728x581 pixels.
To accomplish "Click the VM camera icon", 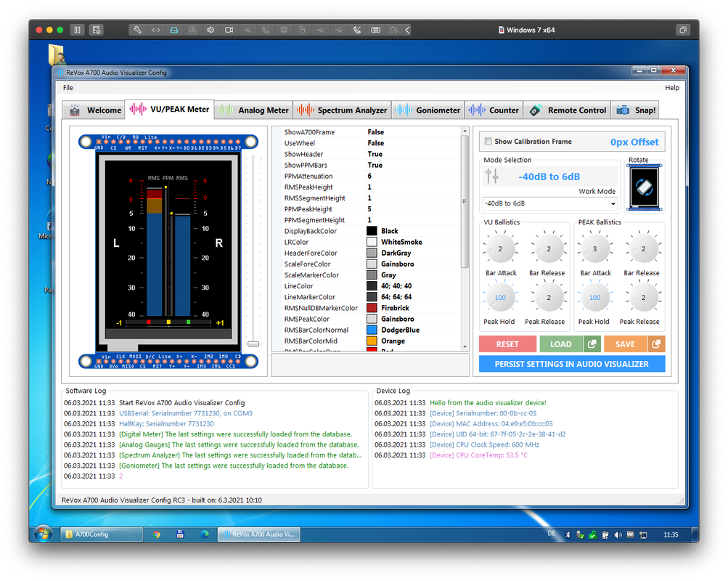I will tap(229, 30).
